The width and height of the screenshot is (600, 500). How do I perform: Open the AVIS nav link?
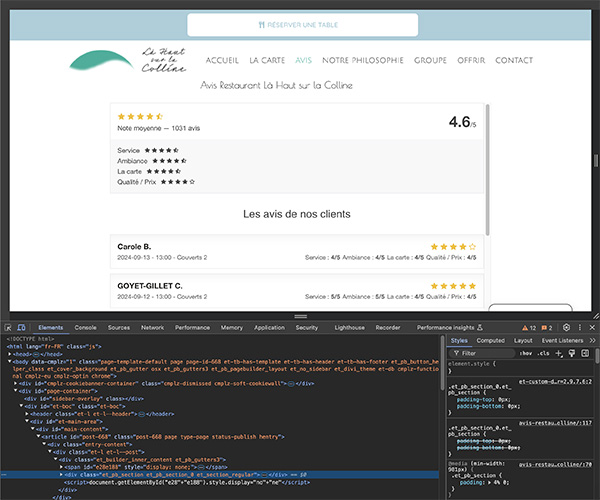coord(303,60)
